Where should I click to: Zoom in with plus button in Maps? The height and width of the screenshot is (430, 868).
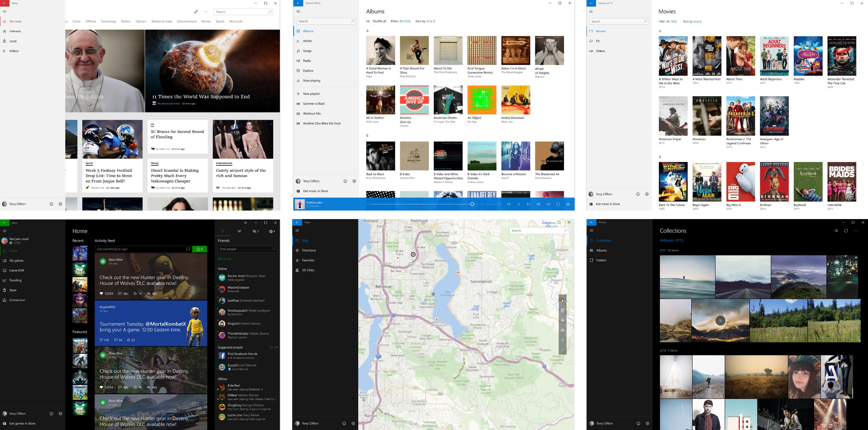(562, 340)
